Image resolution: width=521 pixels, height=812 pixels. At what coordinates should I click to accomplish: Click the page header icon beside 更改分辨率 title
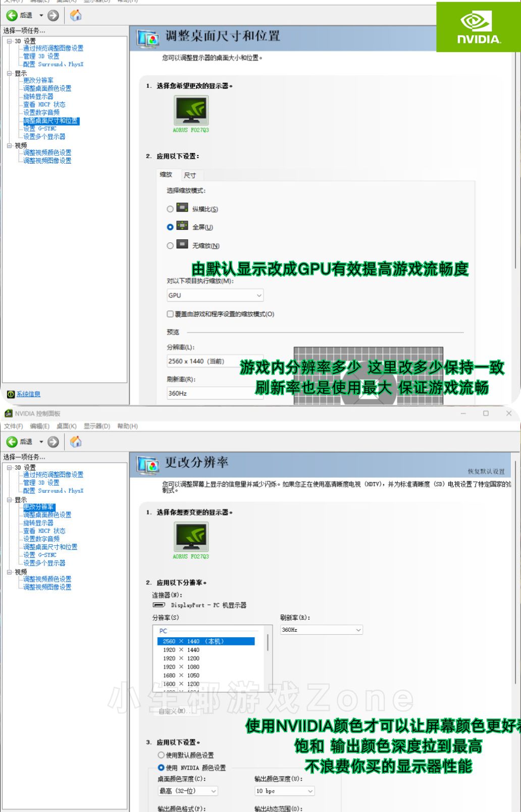coord(148,465)
